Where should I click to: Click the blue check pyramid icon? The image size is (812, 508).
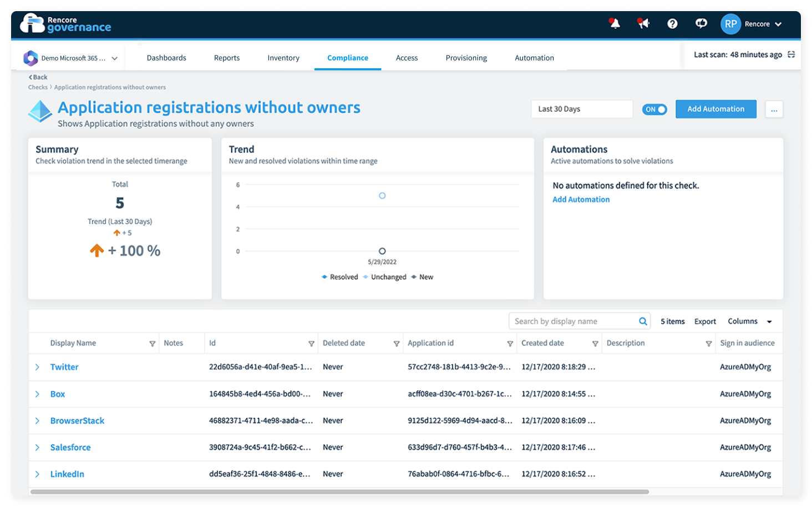point(40,112)
